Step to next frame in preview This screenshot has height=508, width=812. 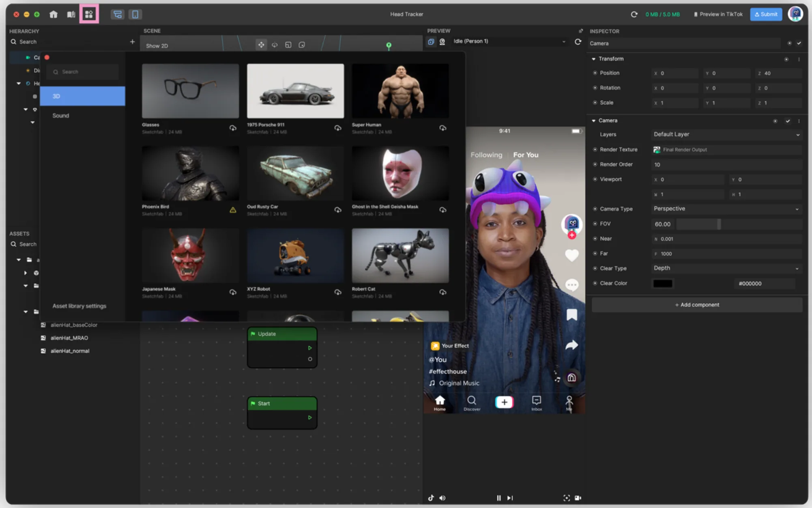coord(510,498)
